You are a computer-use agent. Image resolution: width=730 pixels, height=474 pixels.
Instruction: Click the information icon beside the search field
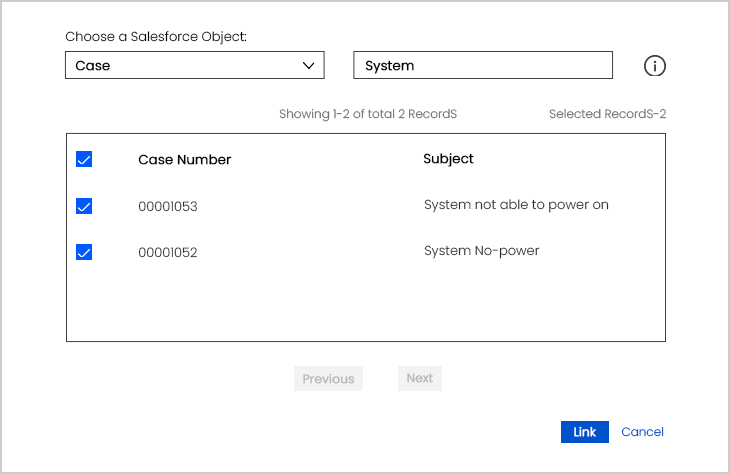(655, 66)
